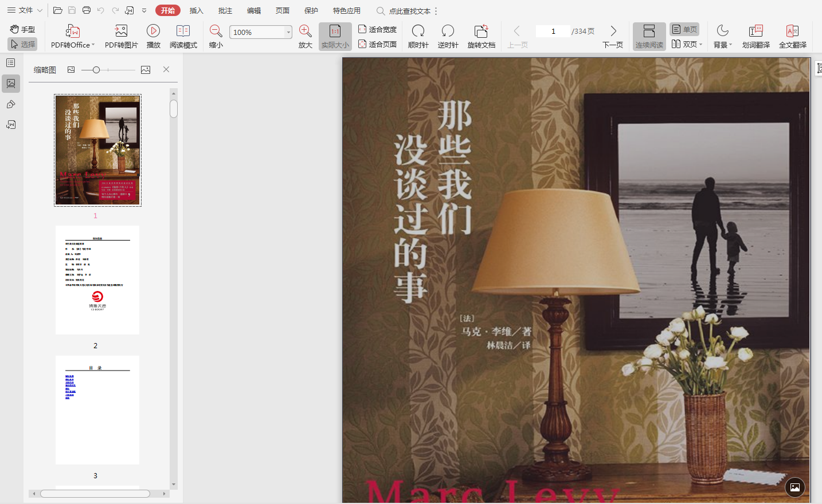Image resolution: width=822 pixels, height=504 pixels.
Task: Open the 文件 menu
Action: click(26, 10)
